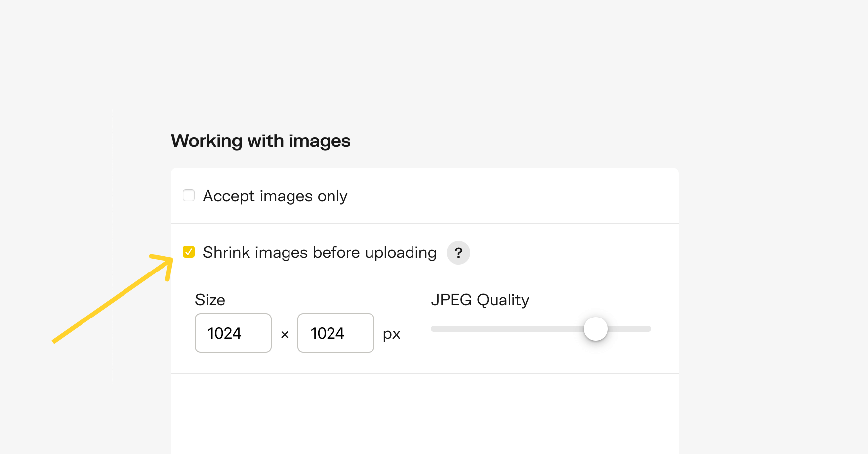Toggle the empty checkbox next to Accept images only
This screenshot has height=454, width=868.
[x=188, y=195]
